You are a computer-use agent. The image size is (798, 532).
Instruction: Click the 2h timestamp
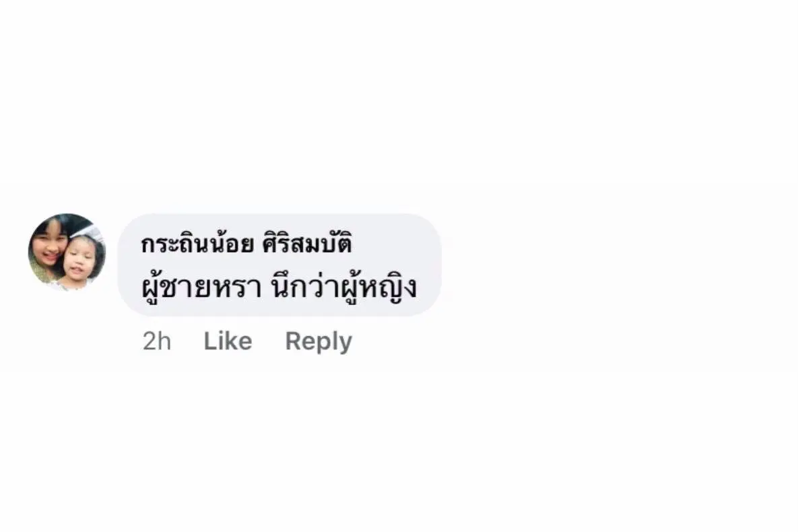(x=156, y=341)
